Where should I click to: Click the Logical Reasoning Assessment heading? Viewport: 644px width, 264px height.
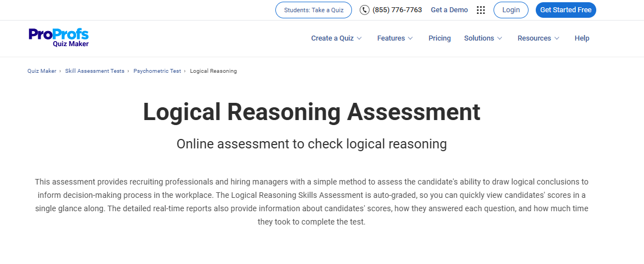tap(312, 112)
